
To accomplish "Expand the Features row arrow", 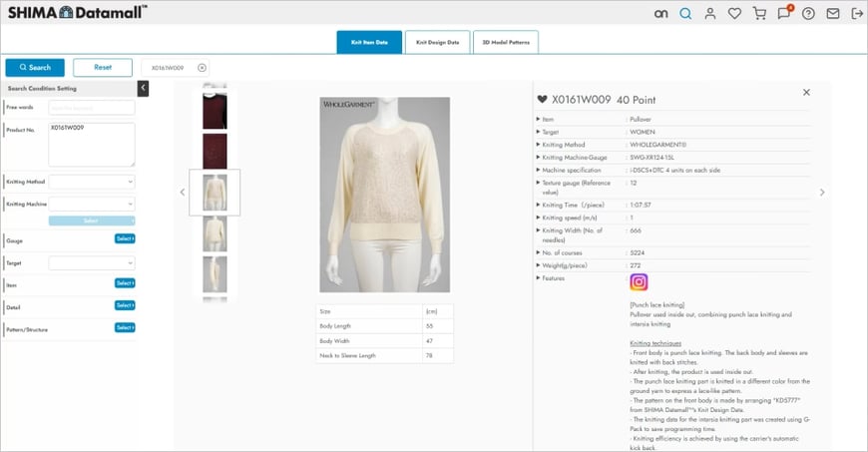I will point(538,278).
